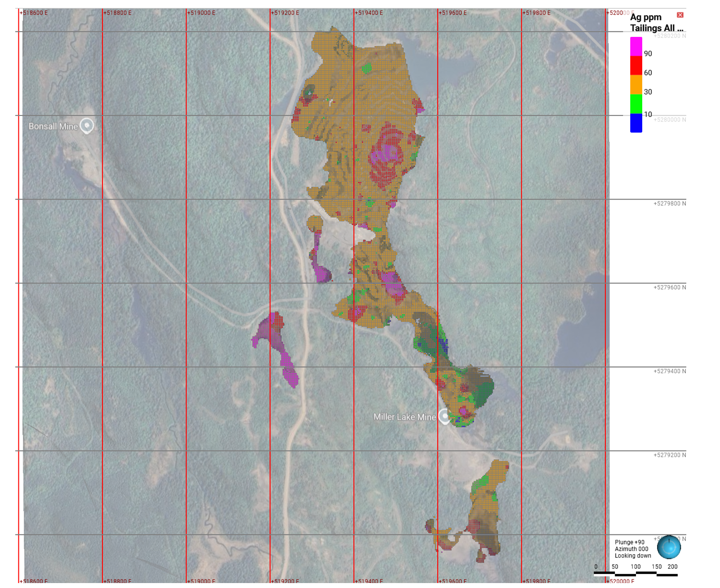Click the legend value '10'
720x588 pixels.
point(648,114)
